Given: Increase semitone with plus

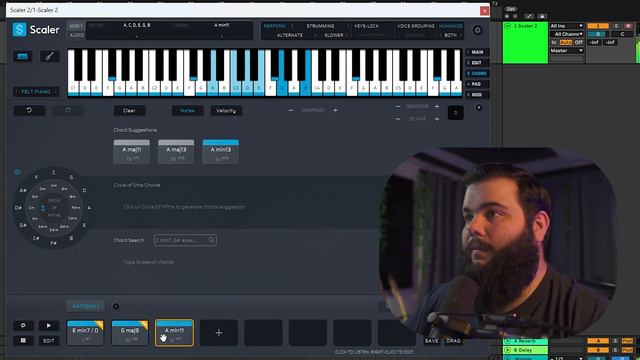Looking at the screenshot, I should (437, 107).
